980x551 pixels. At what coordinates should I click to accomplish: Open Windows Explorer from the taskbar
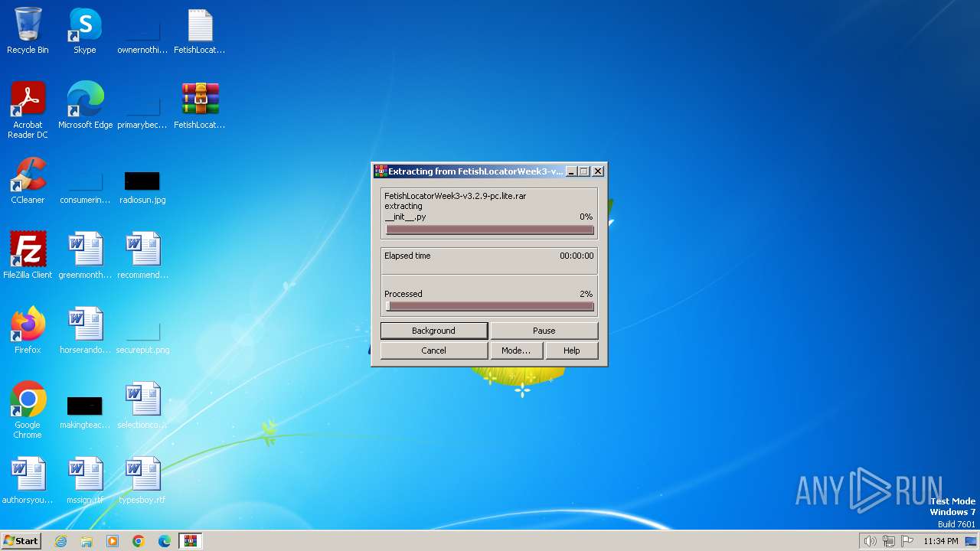coord(87,541)
